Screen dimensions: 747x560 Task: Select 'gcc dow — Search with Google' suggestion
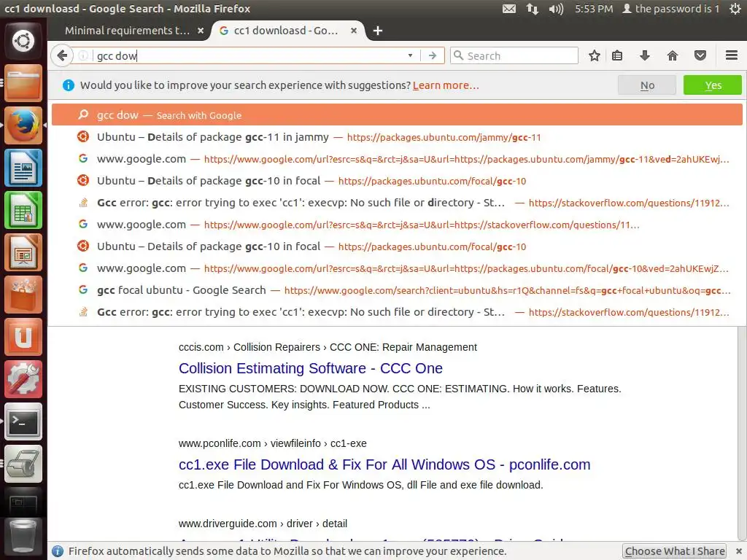click(x=397, y=115)
